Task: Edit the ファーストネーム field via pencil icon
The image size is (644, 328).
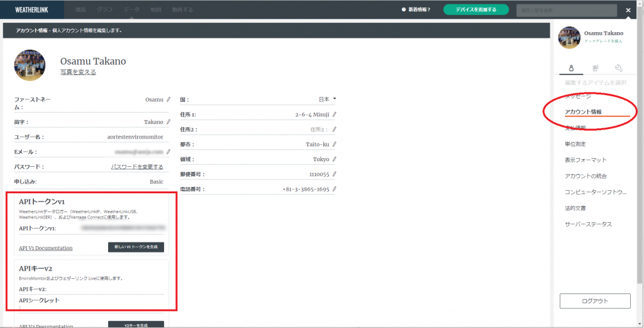Action: (169, 99)
